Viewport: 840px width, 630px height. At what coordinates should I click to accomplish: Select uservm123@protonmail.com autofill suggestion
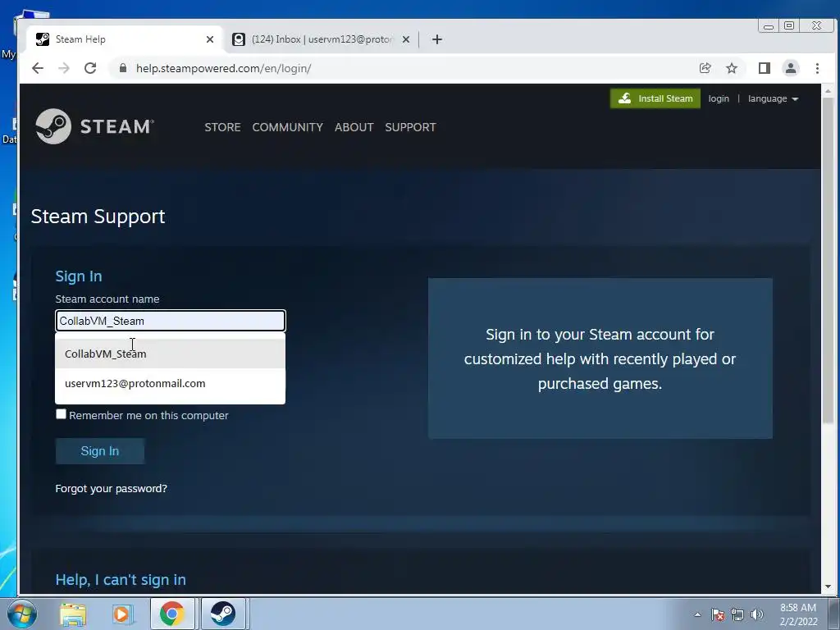[x=170, y=384]
